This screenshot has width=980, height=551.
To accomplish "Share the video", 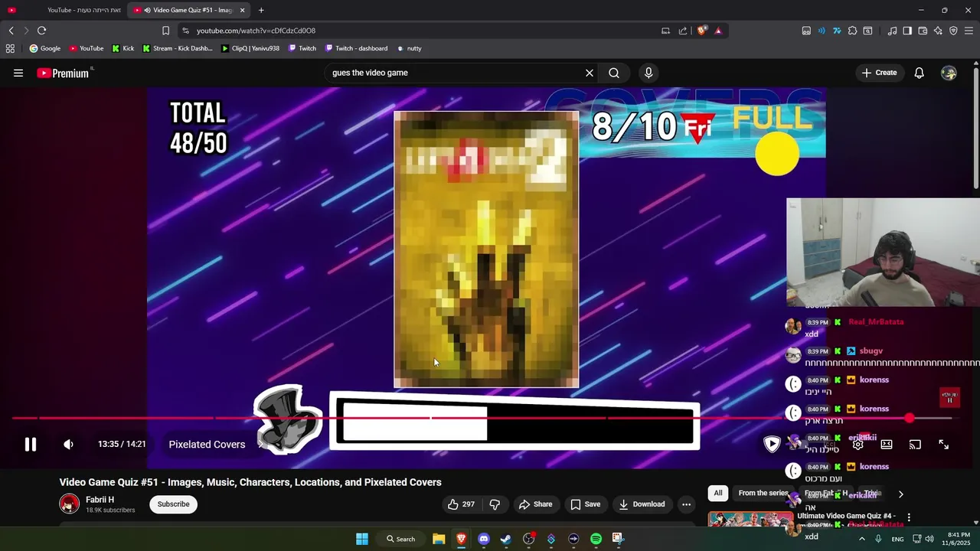I will pos(535,504).
